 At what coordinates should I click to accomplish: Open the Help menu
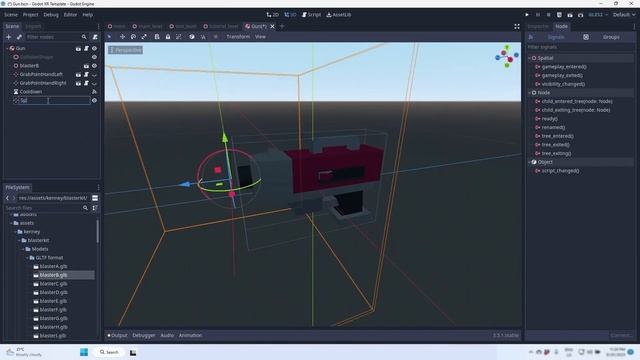click(x=88, y=15)
